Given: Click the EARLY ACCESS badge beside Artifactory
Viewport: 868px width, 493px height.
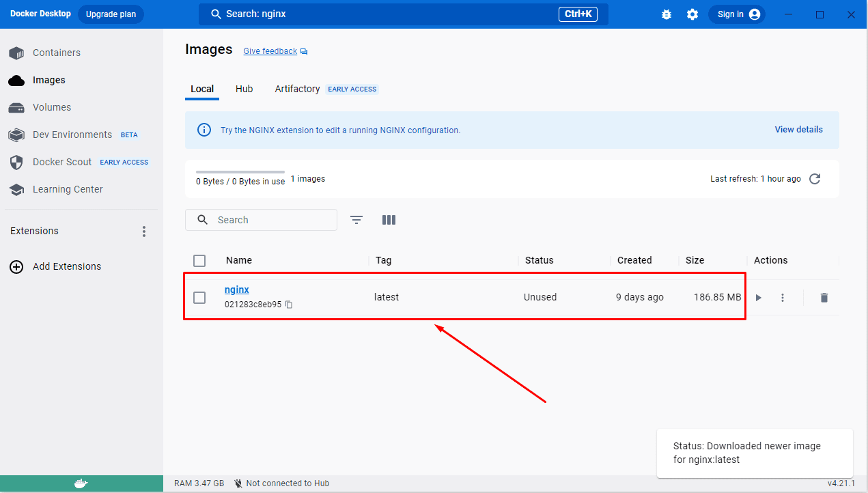Looking at the screenshot, I should [x=352, y=89].
